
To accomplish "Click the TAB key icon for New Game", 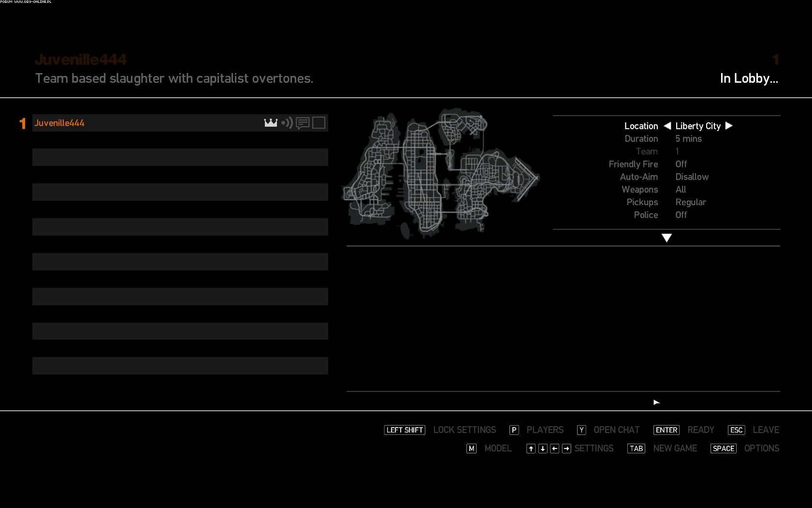I will 636,448.
